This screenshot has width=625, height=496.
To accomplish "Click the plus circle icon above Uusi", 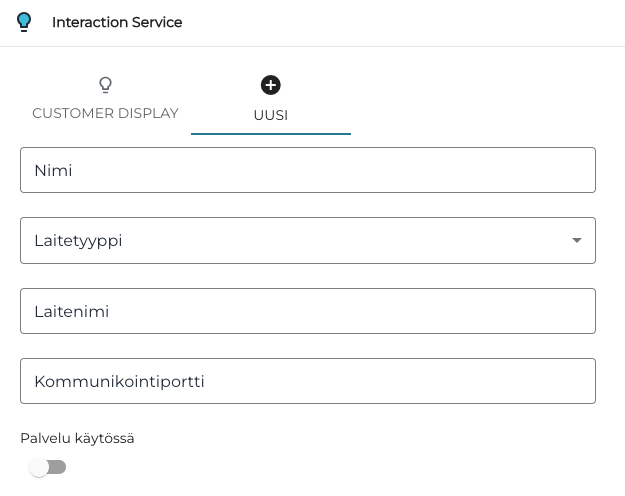I will 271,85.
